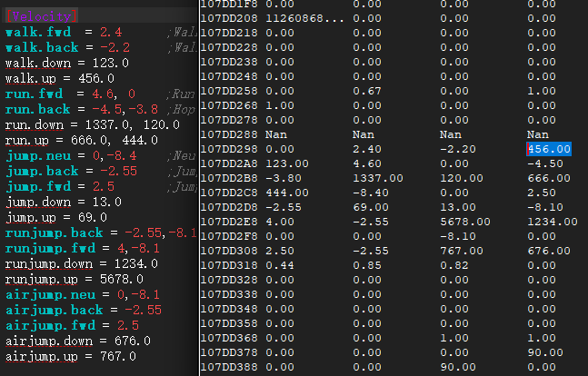
Task: Select the run.fwd key name
Action: pyautogui.click(x=35, y=94)
